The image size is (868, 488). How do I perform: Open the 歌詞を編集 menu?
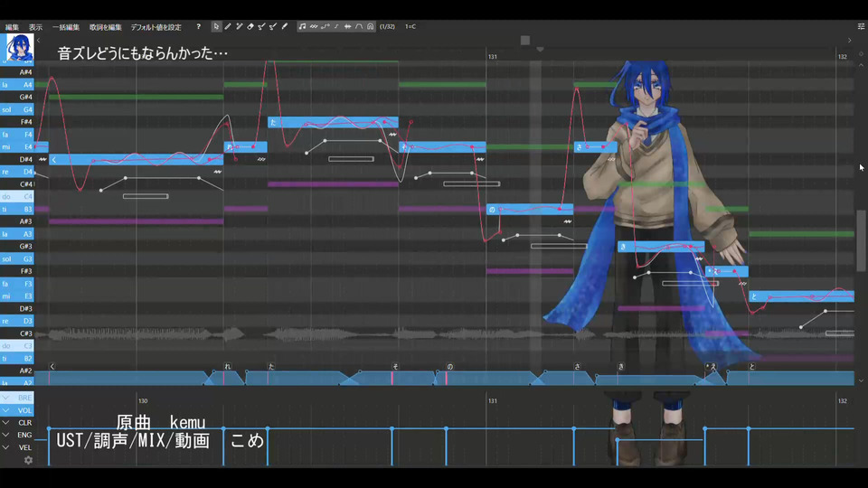(105, 27)
